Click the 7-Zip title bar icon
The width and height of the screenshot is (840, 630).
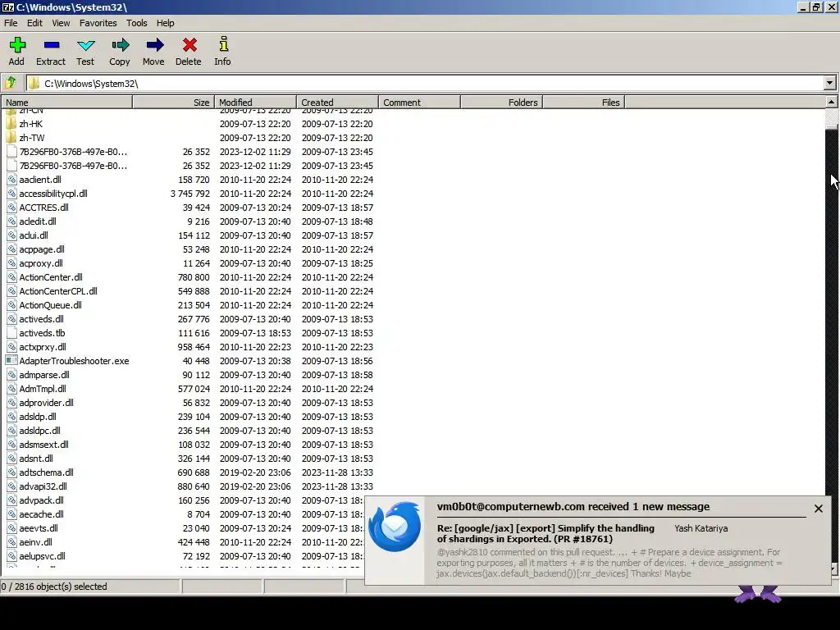click(x=8, y=7)
